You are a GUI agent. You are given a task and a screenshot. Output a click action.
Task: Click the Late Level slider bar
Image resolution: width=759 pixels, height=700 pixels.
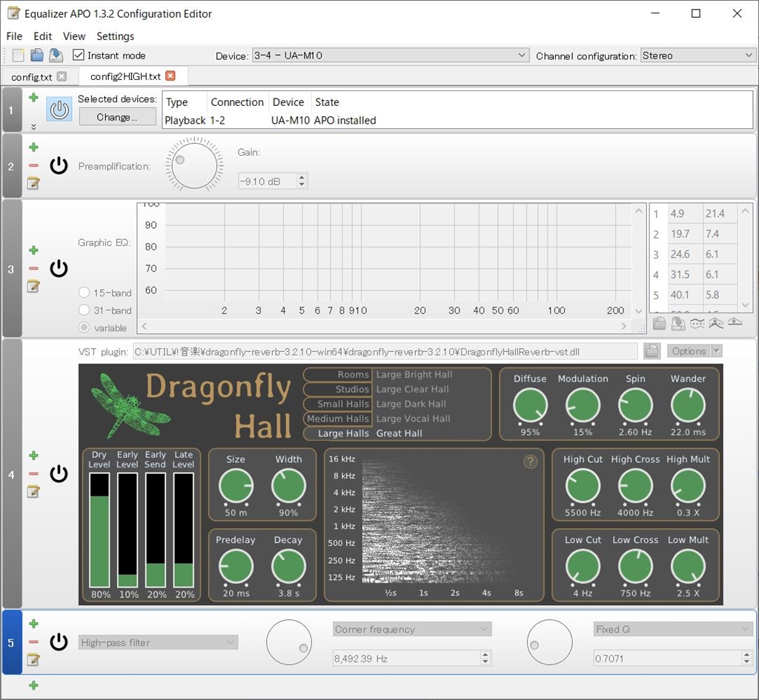184,530
